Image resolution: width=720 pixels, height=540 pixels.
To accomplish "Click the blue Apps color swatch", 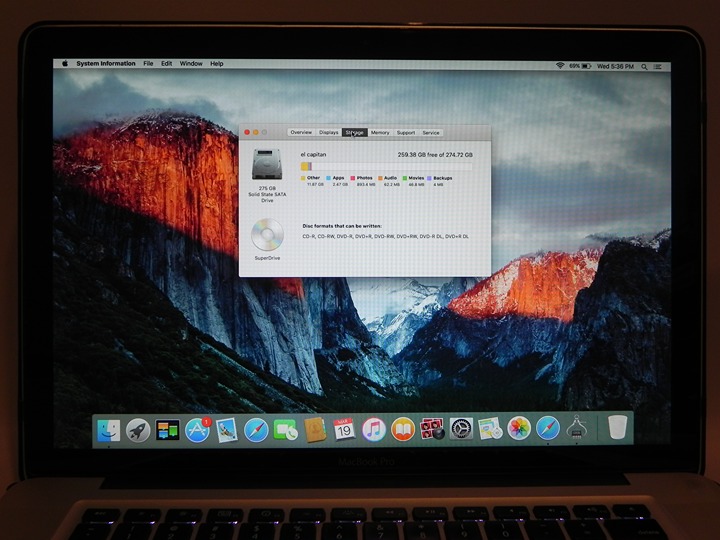I will pyautogui.click(x=328, y=178).
